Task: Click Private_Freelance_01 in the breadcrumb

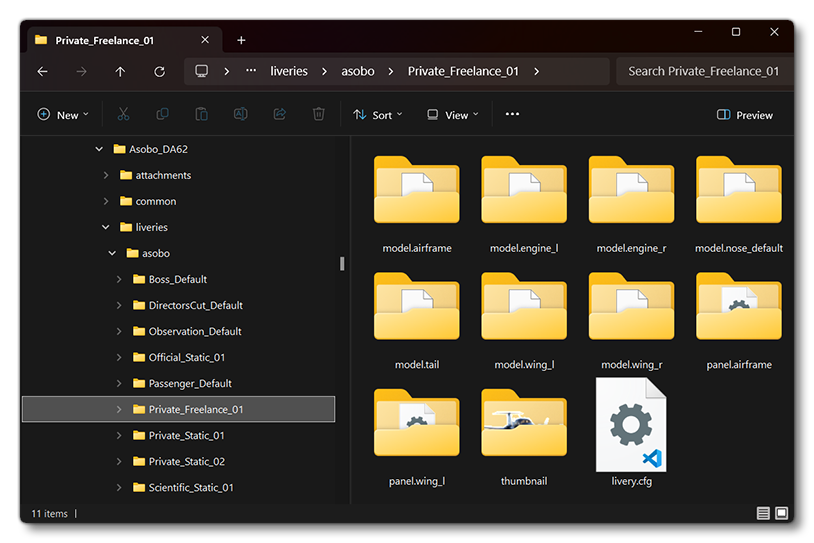Action: click(x=463, y=71)
